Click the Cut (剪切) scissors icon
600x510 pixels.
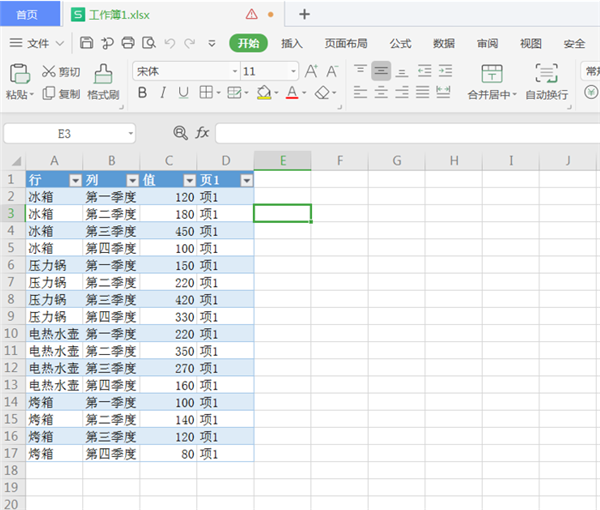point(49,72)
